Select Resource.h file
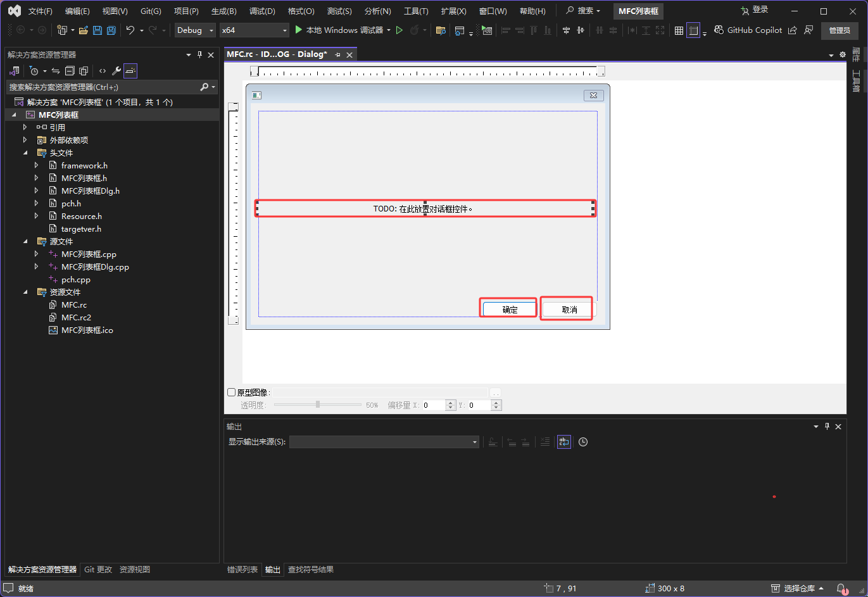 [x=82, y=216]
